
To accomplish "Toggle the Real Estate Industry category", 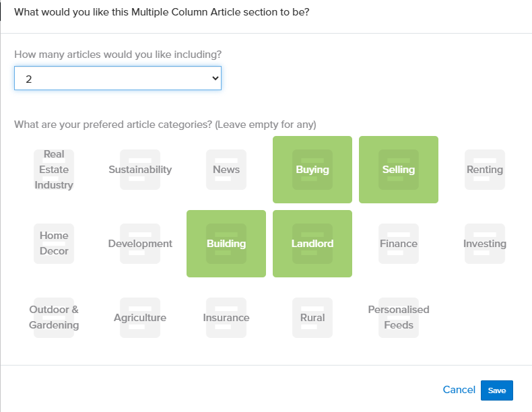I will [x=54, y=170].
